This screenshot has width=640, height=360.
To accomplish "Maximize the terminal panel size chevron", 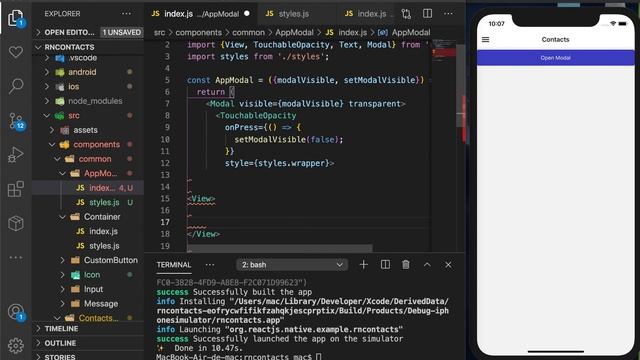I will [x=427, y=264].
